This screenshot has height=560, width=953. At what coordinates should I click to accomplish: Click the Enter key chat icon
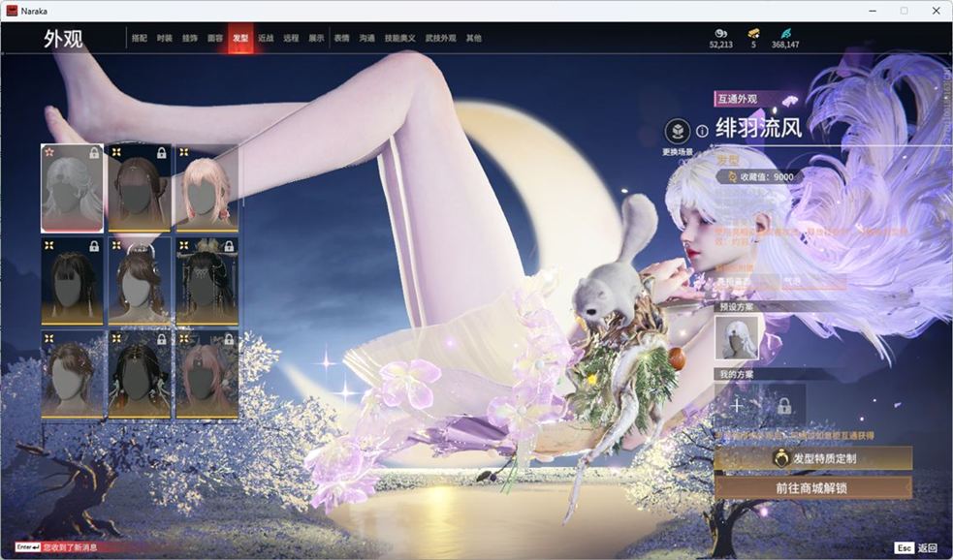pyautogui.click(x=28, y=547)
